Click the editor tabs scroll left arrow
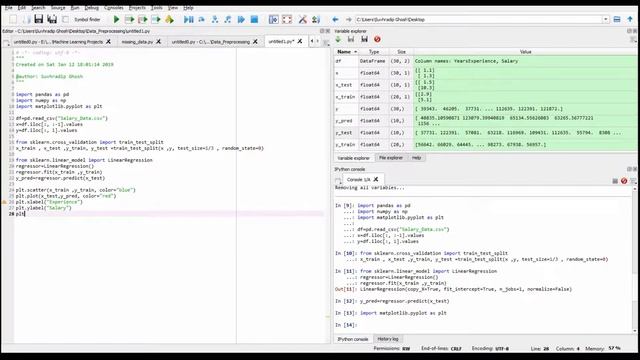The height and width of the screenshot is (360, 640). click(312, 41)
